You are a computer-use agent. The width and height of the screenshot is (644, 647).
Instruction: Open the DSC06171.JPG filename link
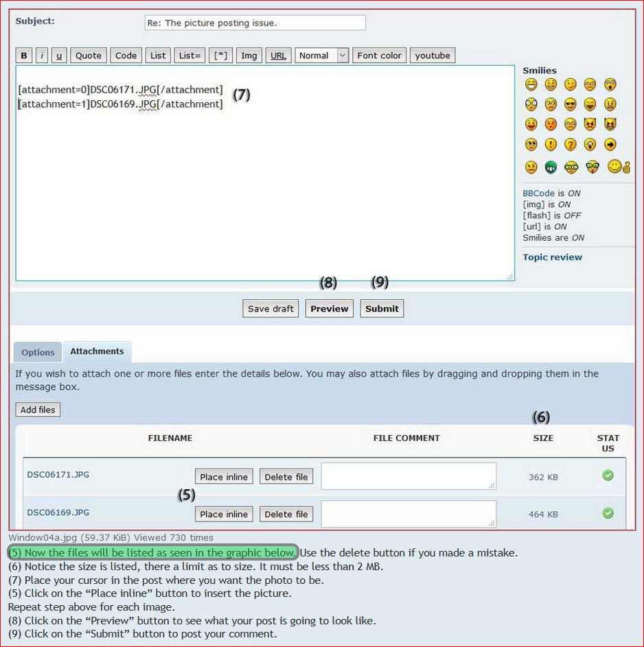click(x=58, y=475)
